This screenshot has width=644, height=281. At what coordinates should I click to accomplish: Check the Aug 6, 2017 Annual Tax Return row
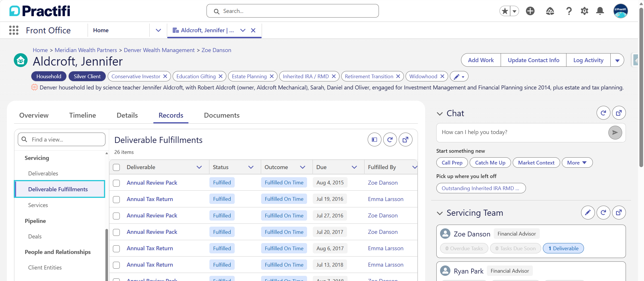[116, 248]
